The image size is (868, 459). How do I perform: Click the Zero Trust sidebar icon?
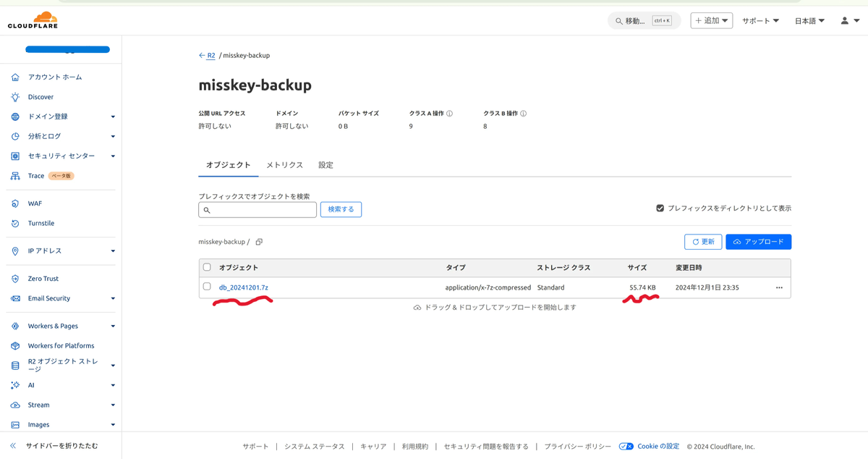tap(15, 279)
